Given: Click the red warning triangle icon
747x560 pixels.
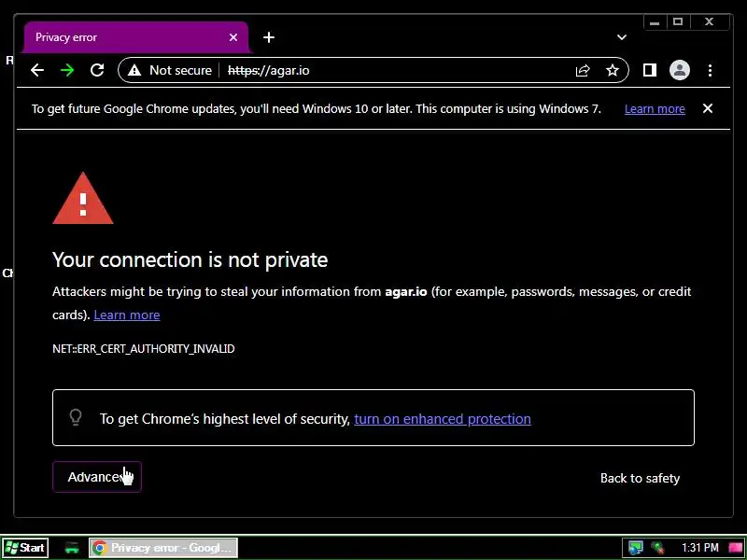Looking at the screenshot, I should point(83,199).
